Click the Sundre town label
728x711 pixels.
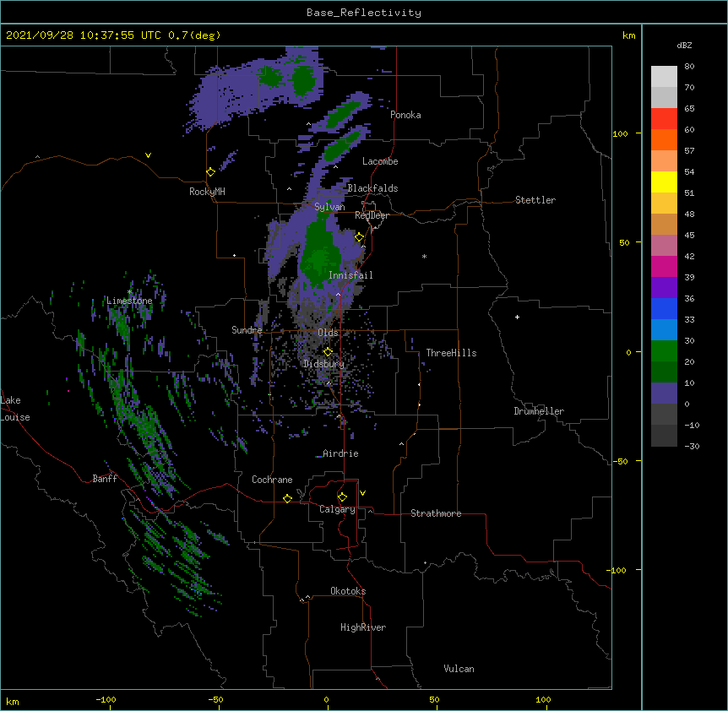tap(247, 330)
